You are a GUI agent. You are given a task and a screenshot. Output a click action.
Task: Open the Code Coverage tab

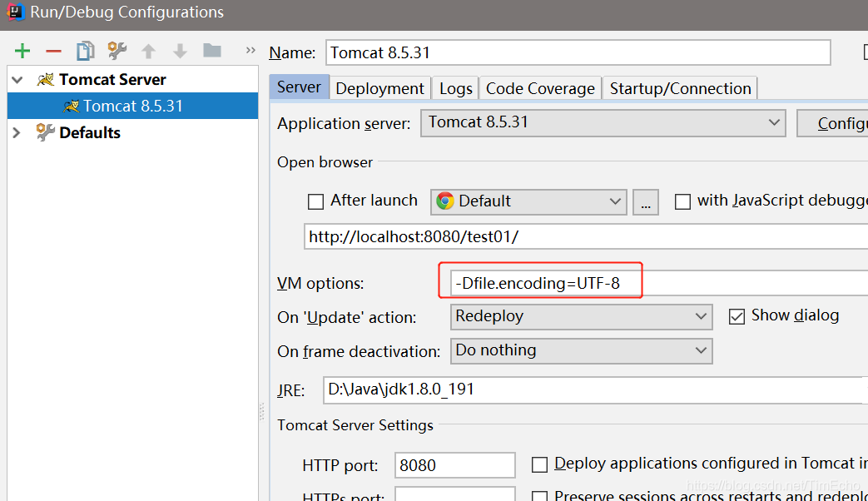tap(540, 88)
